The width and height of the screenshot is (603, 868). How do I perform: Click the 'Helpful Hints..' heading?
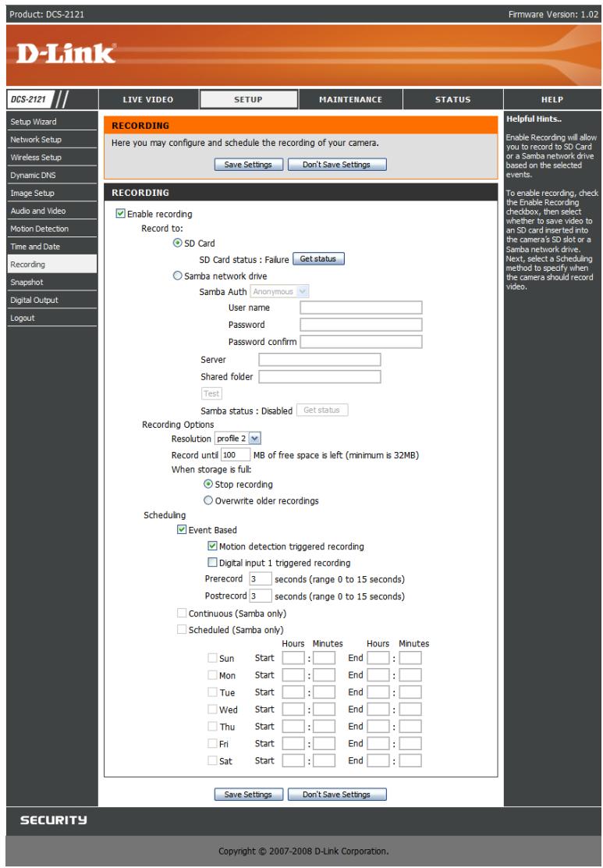click(534, 119)
